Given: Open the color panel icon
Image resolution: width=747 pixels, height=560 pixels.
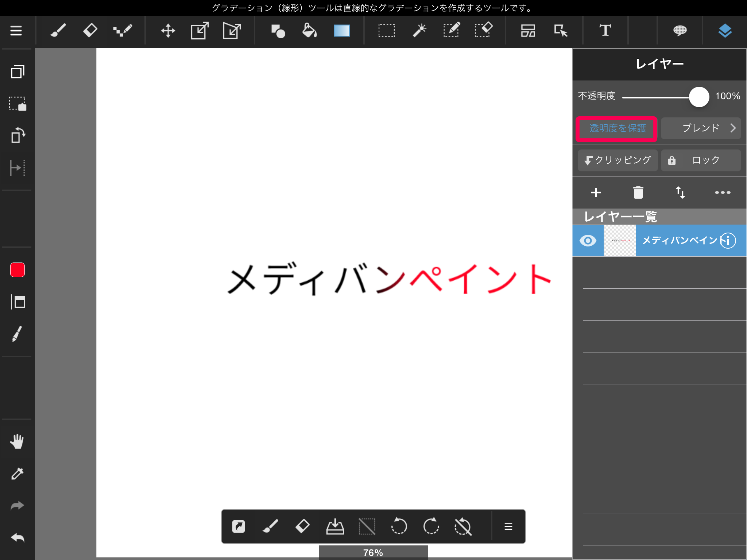Looking at the screenshot, I should (x=18, y=302).
